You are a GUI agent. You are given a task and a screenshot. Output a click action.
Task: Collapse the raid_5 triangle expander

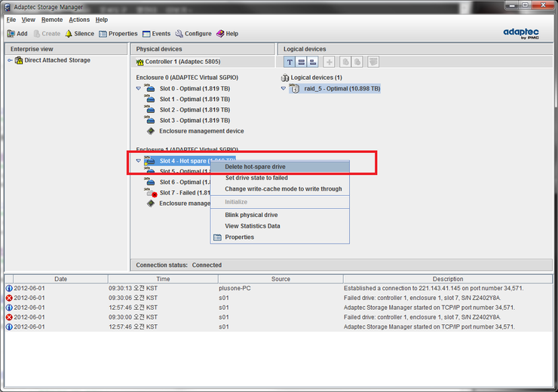(284, 88)
